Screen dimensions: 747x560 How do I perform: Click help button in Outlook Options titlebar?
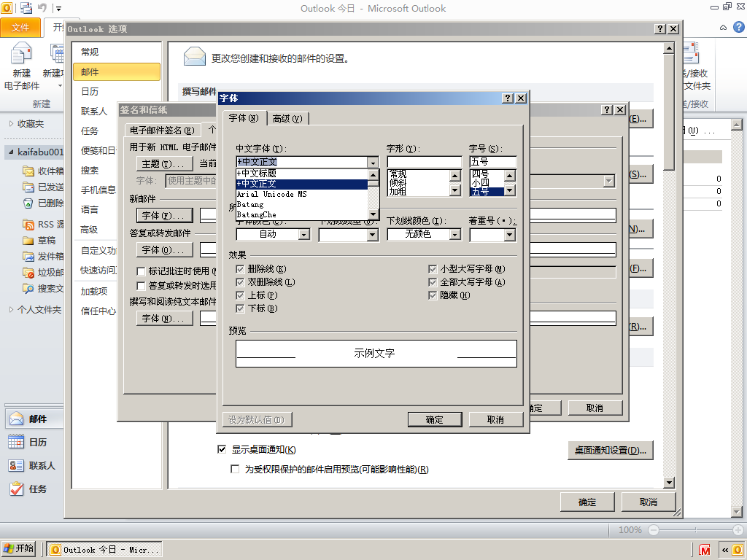pos(659,28)
